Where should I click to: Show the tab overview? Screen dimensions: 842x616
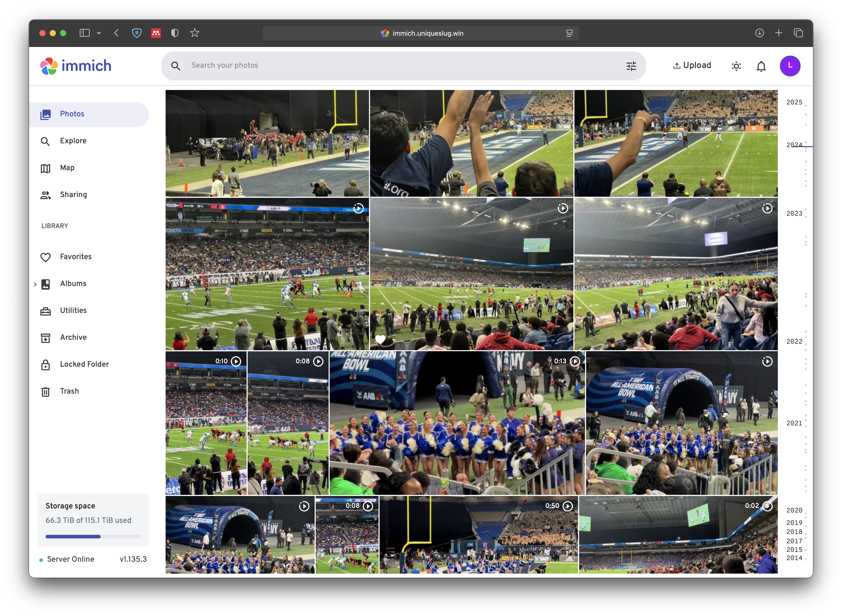coord(798,33)
